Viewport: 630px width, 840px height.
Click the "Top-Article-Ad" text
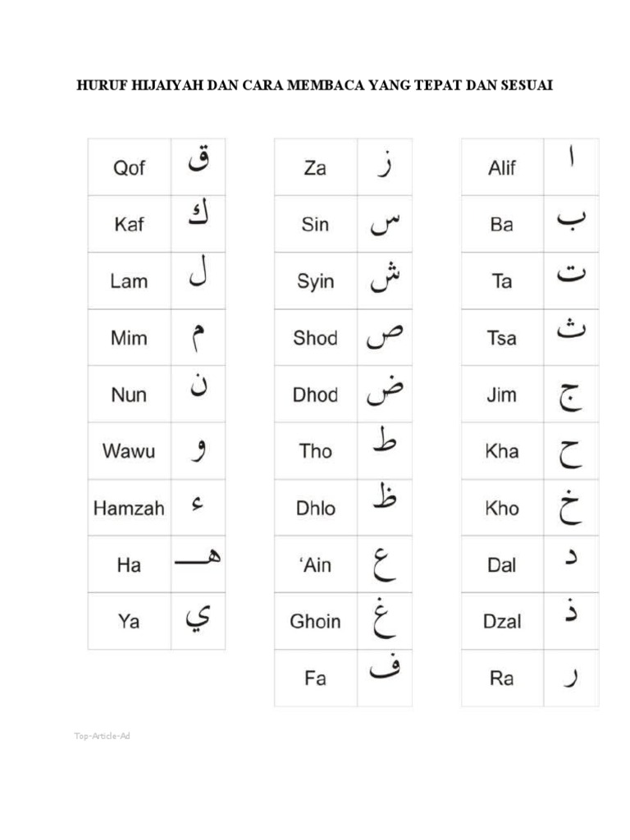[103, 736]
